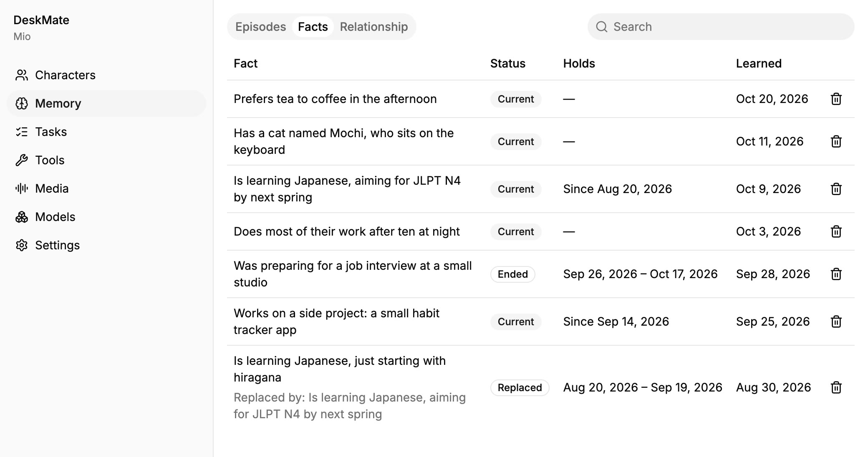868x457 pixels.
Task: Click the Settings gear icon in sidebar
Action: (x=22, y=245)
